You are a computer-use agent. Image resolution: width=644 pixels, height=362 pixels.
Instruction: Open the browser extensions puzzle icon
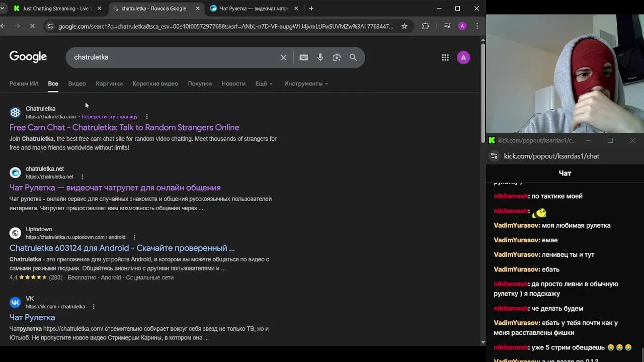tap(426, 26)
